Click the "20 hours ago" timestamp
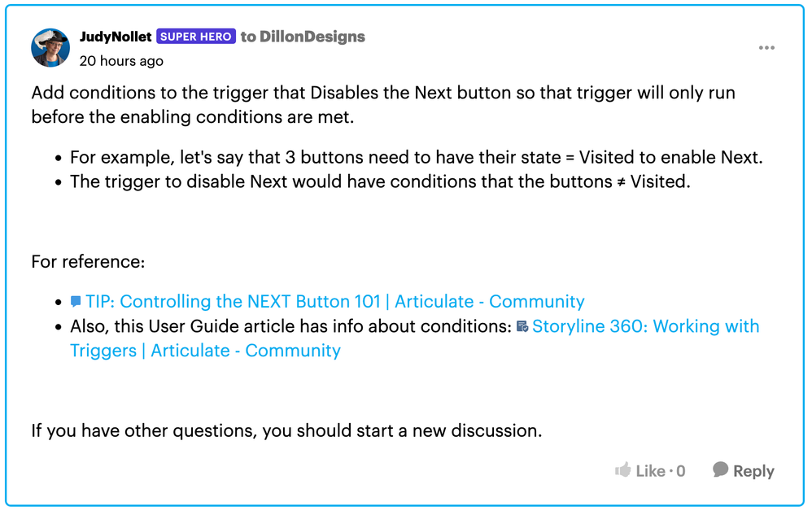 tap(121, 61)
